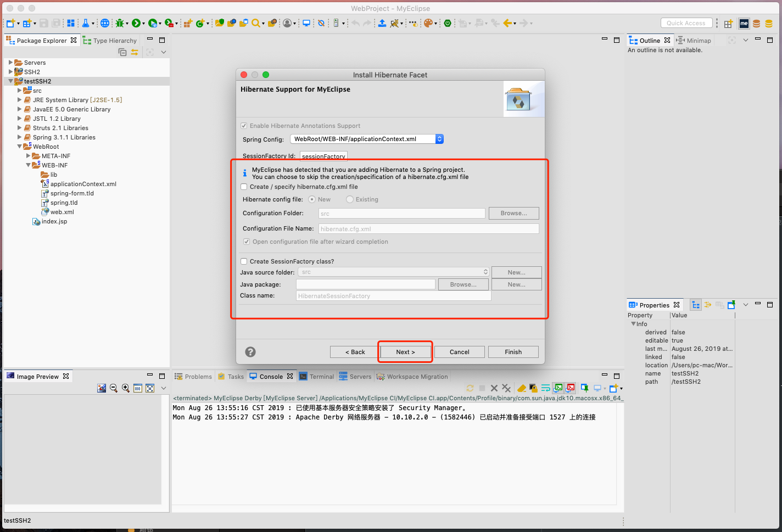Image resolution: width=782 pixels, height=532 pixels.
Task: Check Create / specify hibernate.cfg.xml file
Action: click(x=244, y=187)
